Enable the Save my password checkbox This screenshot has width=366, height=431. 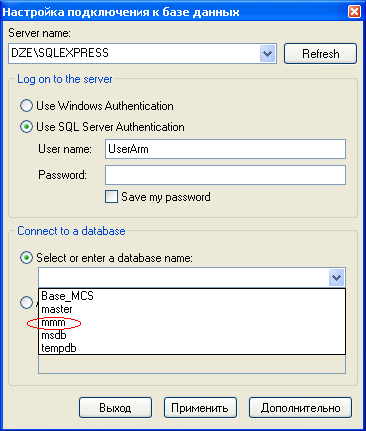coord(111,197)
